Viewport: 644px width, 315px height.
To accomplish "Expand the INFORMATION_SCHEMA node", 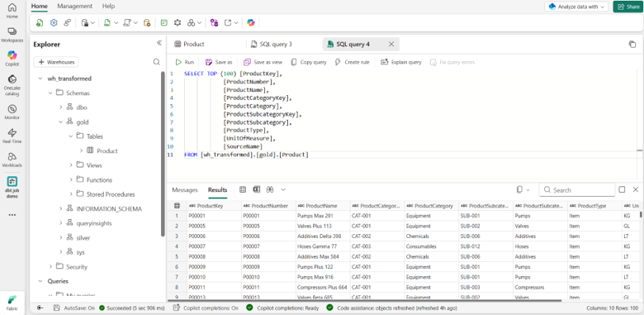I will point(60,209).
